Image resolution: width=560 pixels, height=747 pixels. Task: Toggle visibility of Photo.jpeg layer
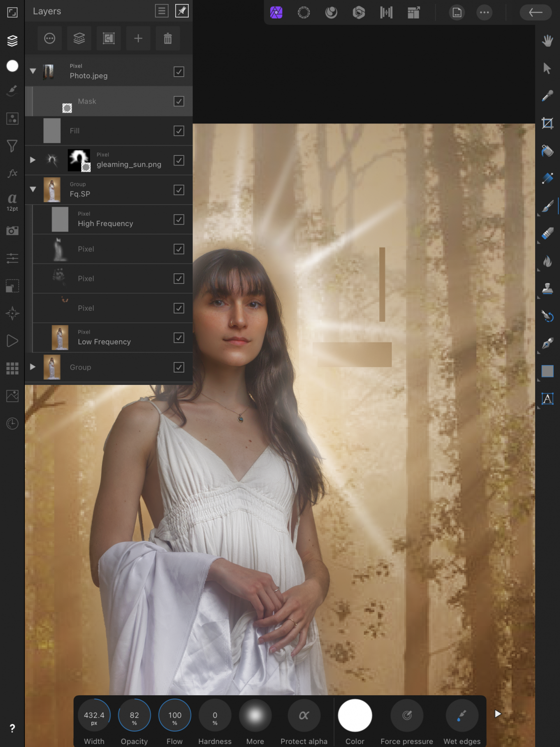[179, 72]
